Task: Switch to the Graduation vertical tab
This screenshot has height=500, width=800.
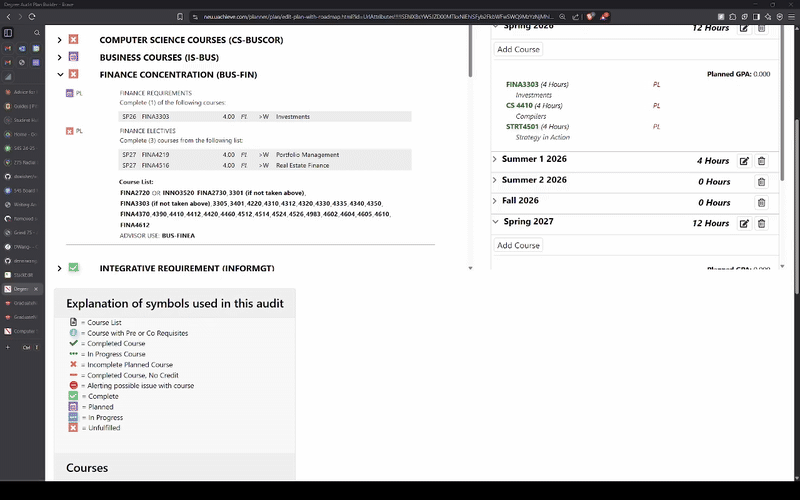Action: click(25, 303)
